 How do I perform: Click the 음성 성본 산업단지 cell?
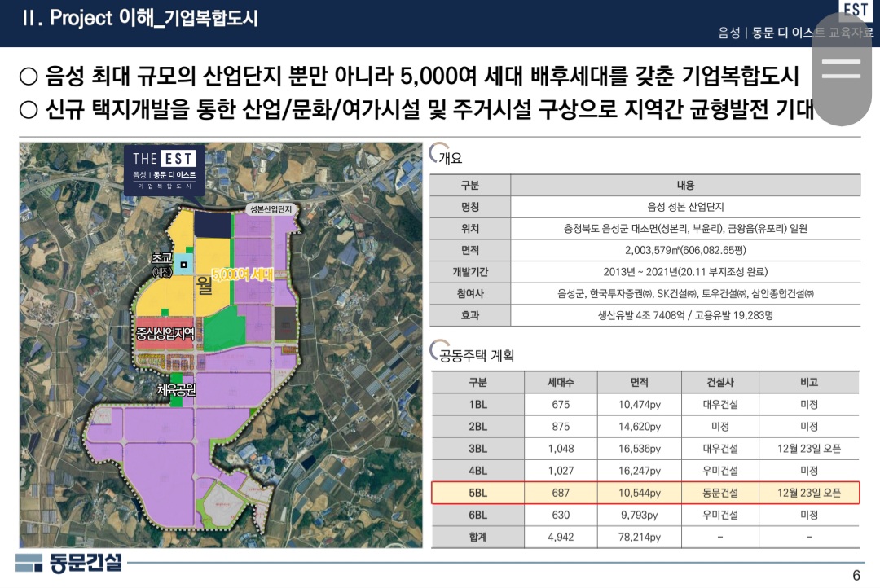point(685,207)
